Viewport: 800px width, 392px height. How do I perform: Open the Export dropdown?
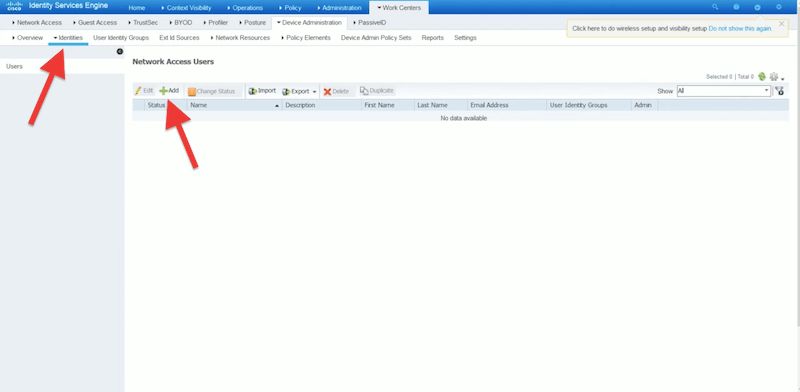(299, 91)
